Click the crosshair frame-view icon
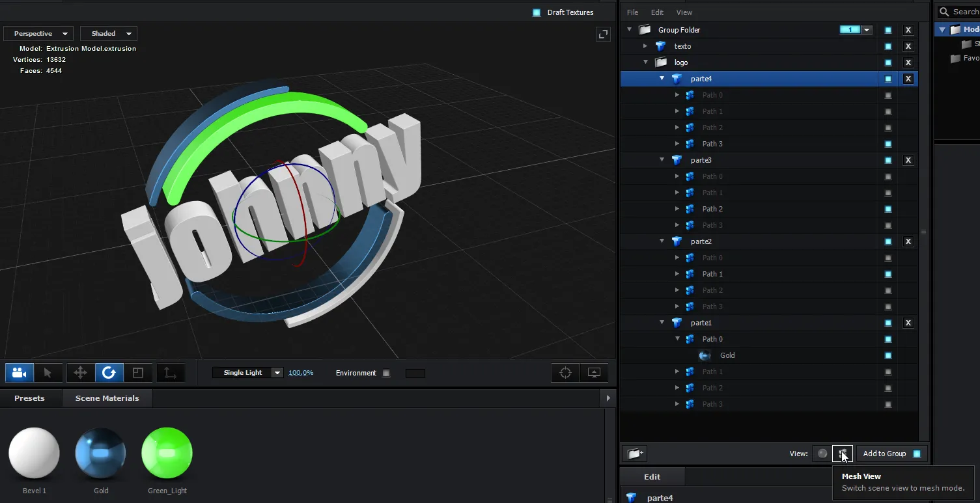Image resolution: width=980 pixels, height=503 pixels. 565,373
